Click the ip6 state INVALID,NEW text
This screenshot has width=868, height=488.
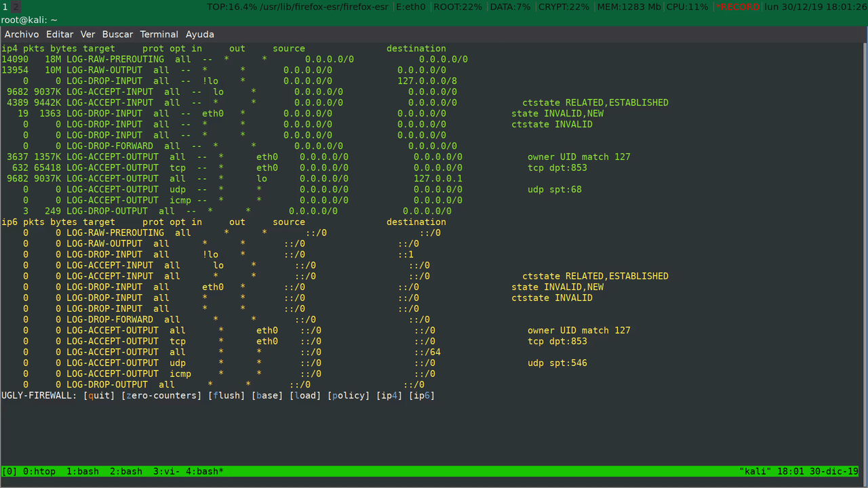pyautogui.click(x=557, y=287)
